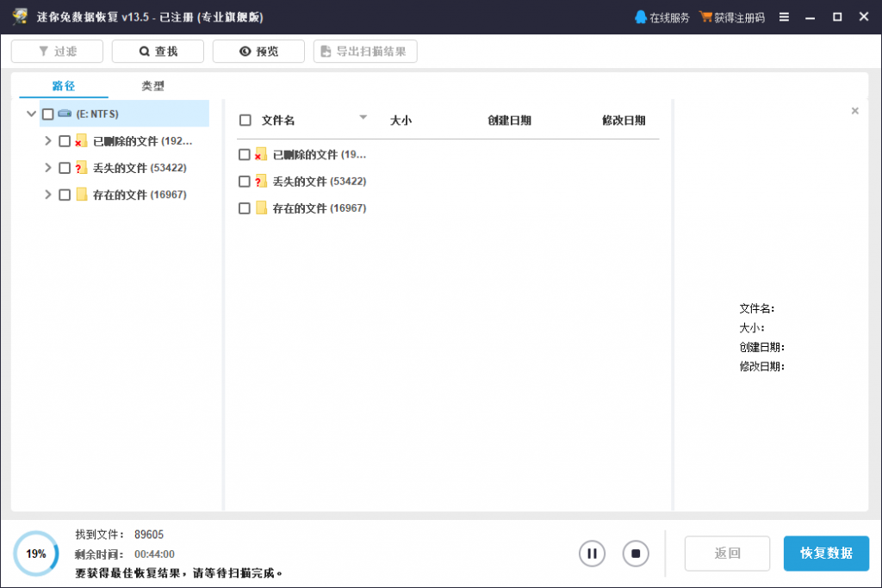Image resolution: width=882 pixels, height=588 pixels.
Task: Check 存在的文件 (16967) in the tree
Action: click(65, 195)
